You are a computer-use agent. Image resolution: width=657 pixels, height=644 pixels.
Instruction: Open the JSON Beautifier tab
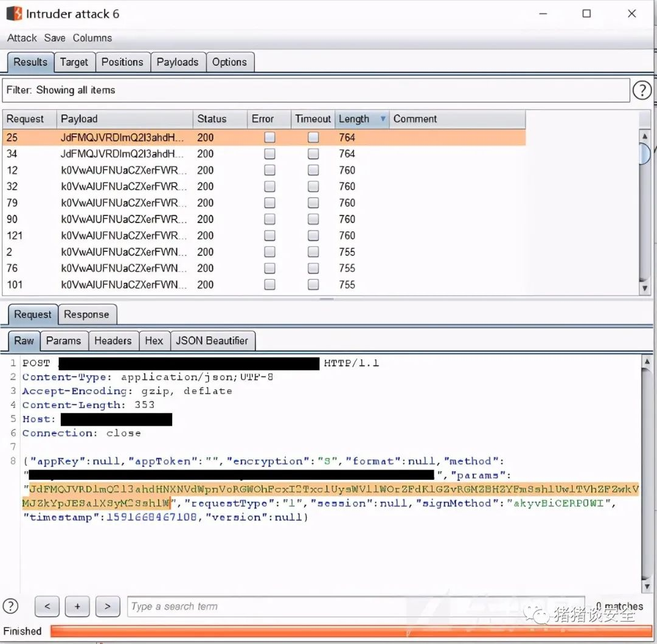(212, 341)
